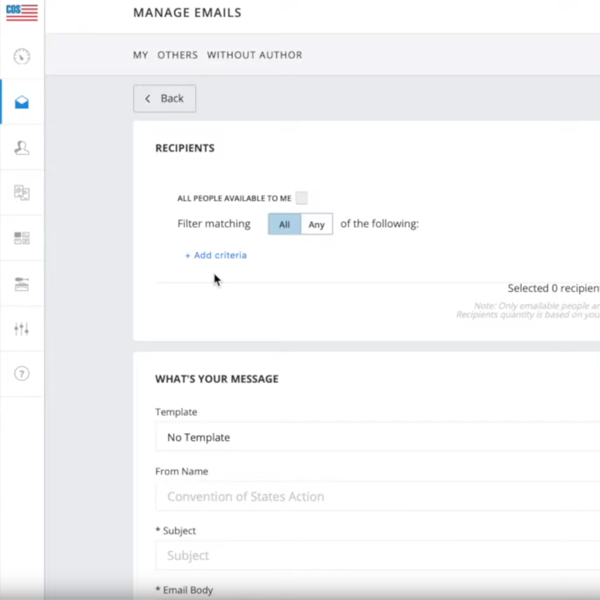Screen dimensions: 600x600
Task: Select the emails envelope icon in sidebar
Action: (22, 102)
